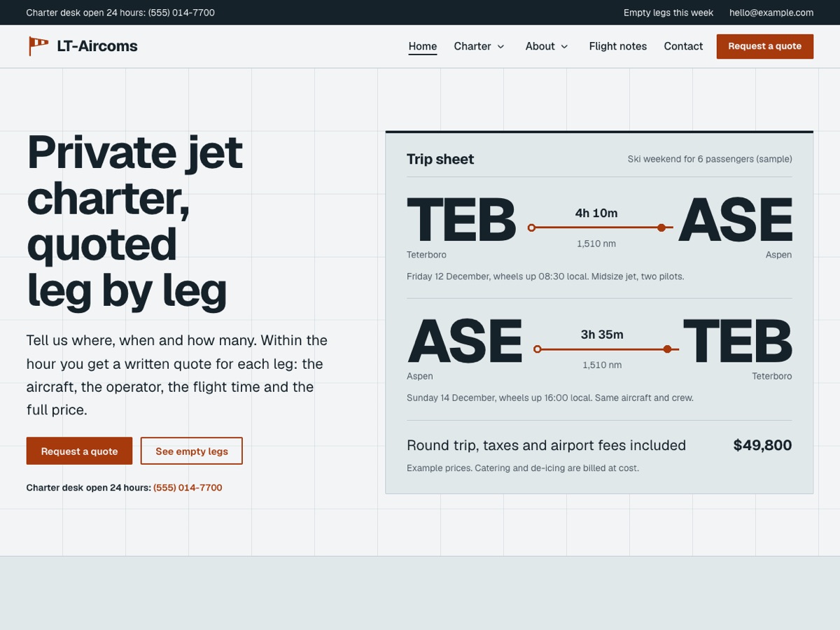This screenshot has height=630, width=840.
Task: Open the Home nav item
Action: point(423,46)
